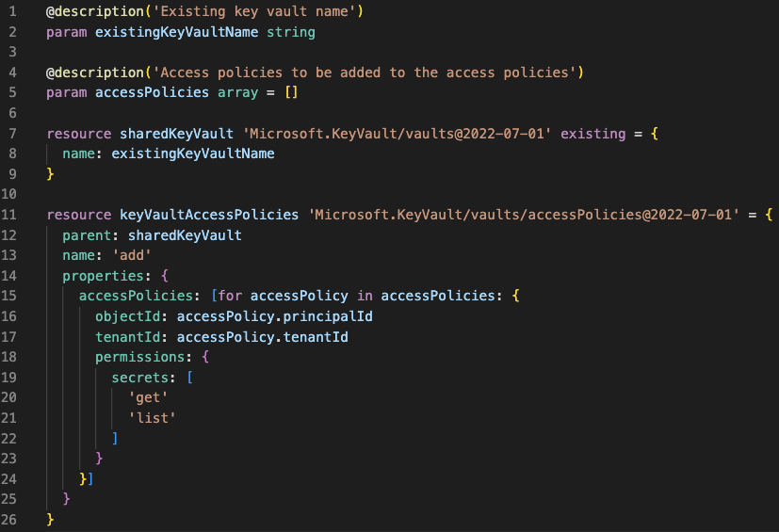Click the accessPolicies property key on line 15
The height and width of the screenshot is (532, 779).
(x=136, y=296)
